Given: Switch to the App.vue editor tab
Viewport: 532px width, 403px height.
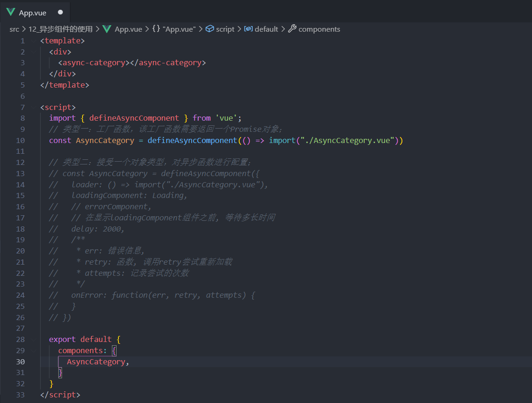Looking at the screenshot, I should (34, 12).
